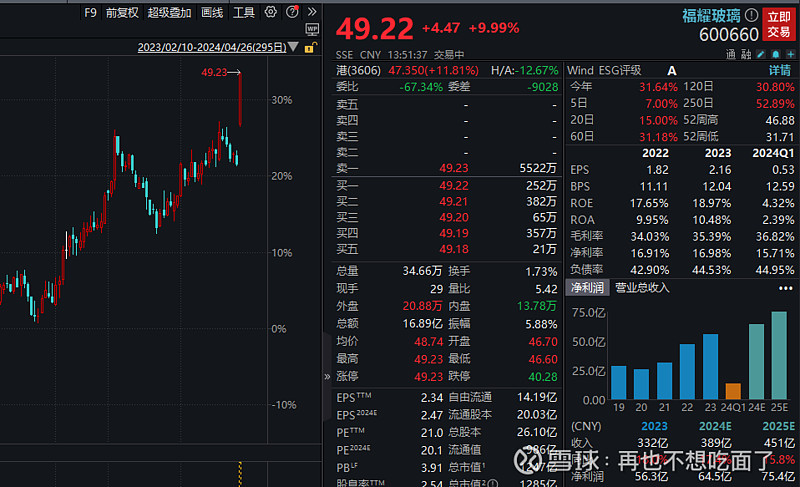
Task: Click the 总额 turnover value 16.89亿
Action: tap(422, 323)
